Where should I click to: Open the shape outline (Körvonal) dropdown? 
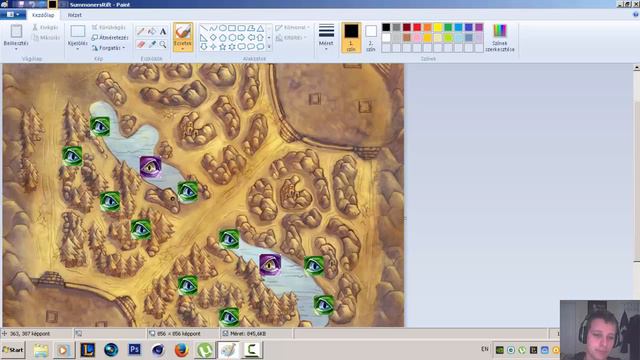click(x=293, y=27)
